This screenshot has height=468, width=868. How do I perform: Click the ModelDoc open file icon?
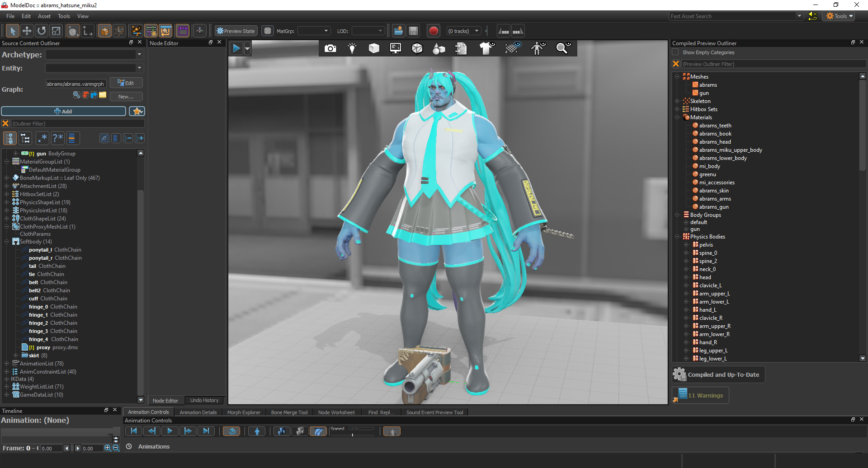398,30
